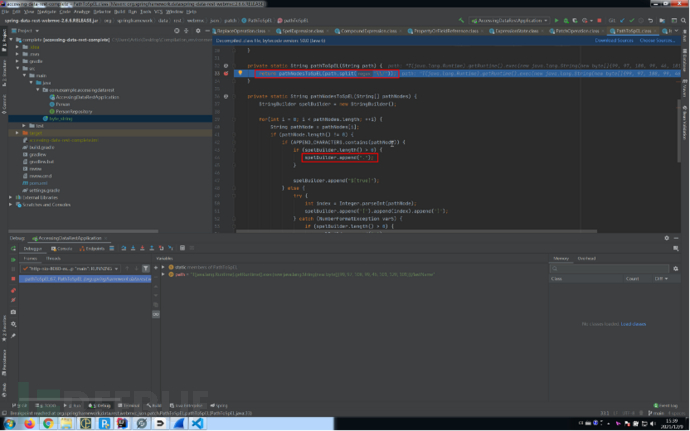Locate the opened file using the Project panel target icon

[176, 31]
